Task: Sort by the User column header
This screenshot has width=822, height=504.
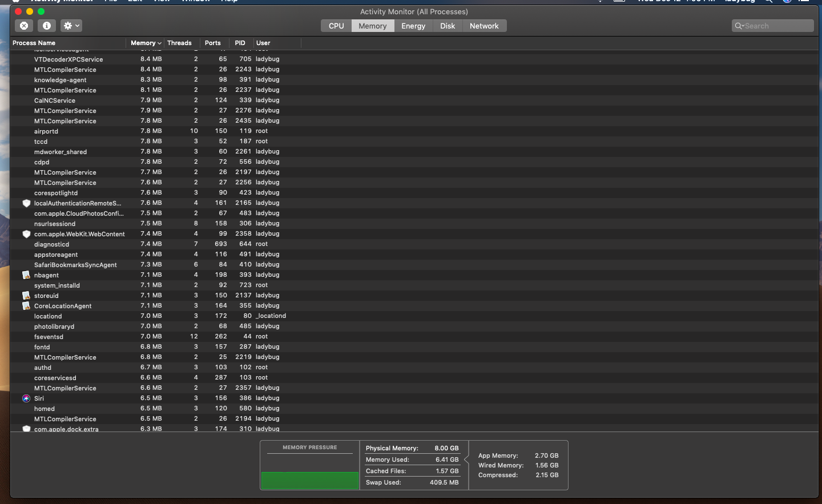Action: click(277, 43)
